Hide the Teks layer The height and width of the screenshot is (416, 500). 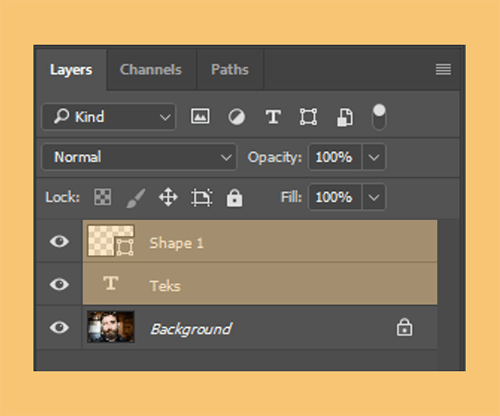(x=59, y=284)
